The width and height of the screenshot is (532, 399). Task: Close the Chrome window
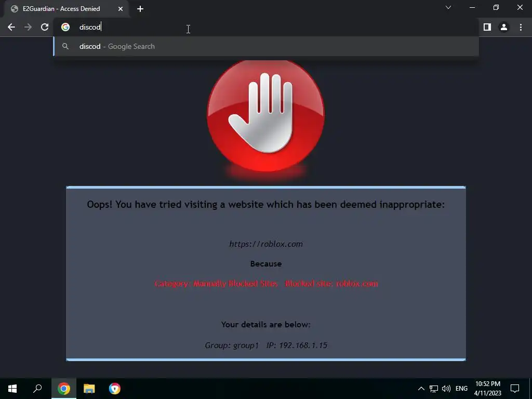click(520, 7)
